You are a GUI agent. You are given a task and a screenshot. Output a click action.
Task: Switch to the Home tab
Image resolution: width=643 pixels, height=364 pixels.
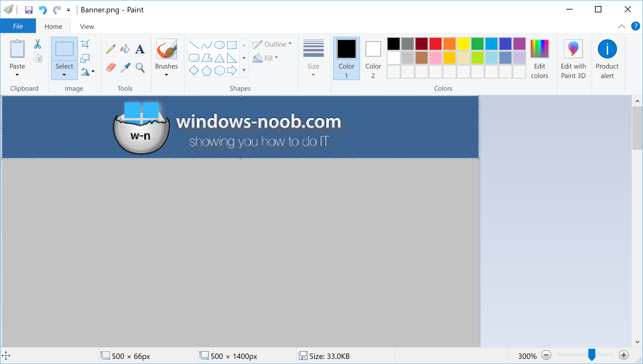tap(53, 27)
